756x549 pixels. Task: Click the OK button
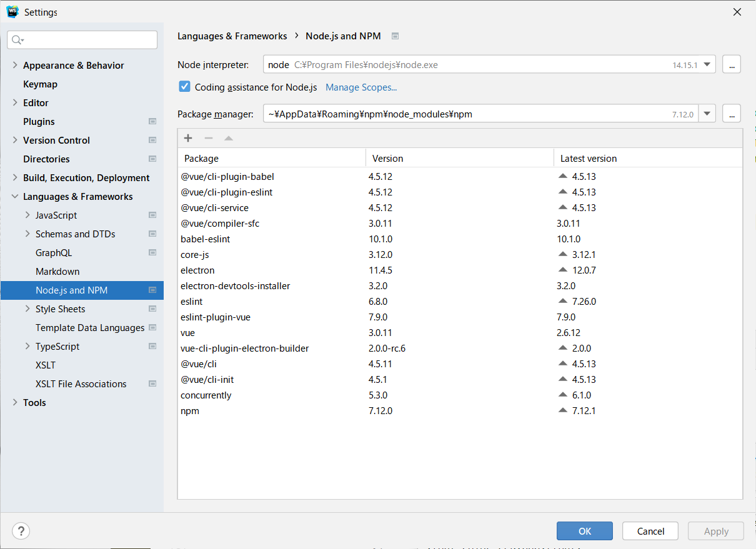pos(585,531)
